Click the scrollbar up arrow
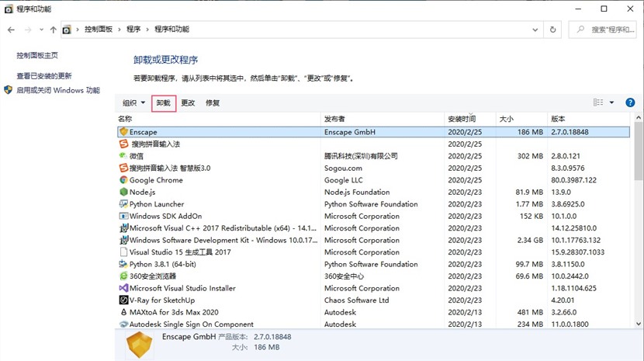Viewport: 644px width, 361px height. coord(639,117)
